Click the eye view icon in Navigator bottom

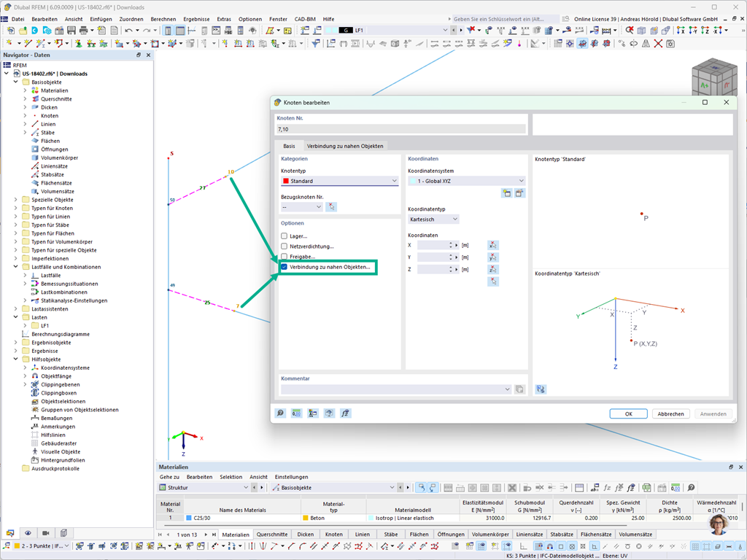point(28,533)
